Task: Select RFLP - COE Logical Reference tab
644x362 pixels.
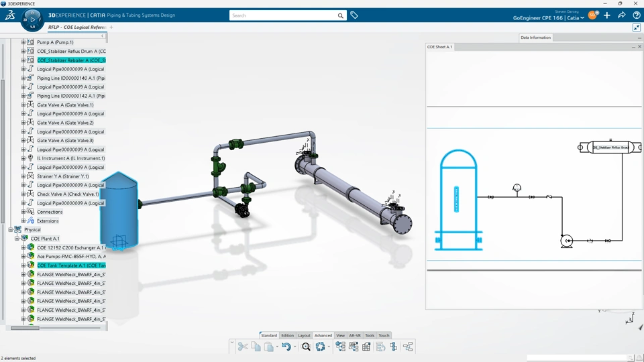Action: (76, 27)
